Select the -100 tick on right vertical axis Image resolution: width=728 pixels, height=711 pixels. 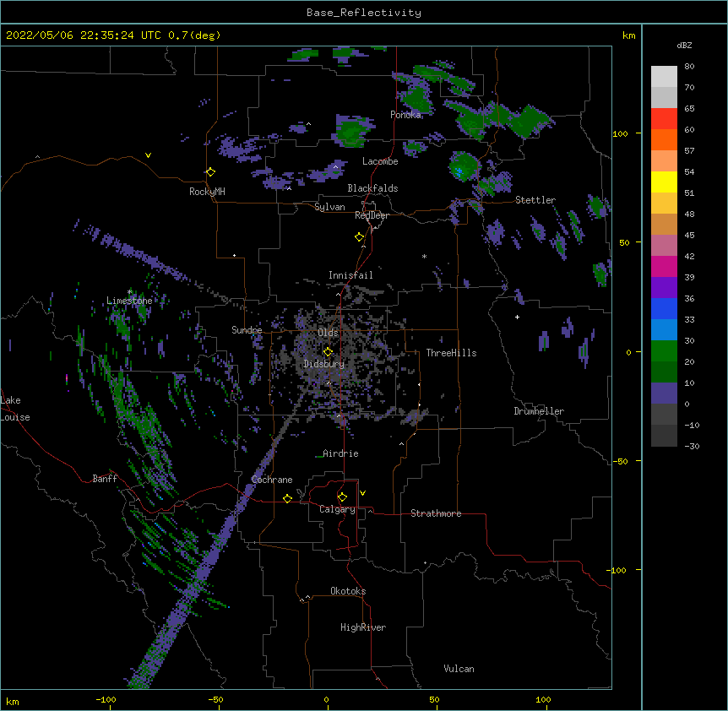tap(617, 570)
